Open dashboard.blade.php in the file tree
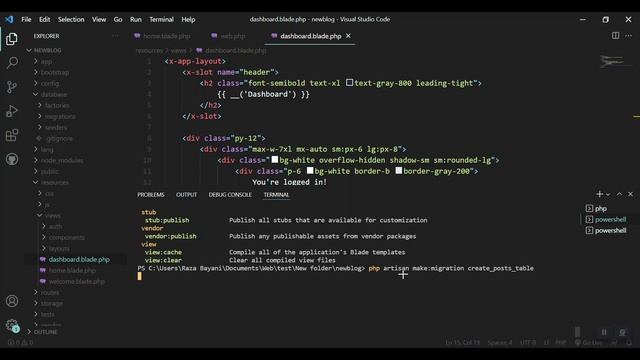This screenshot has width=640, height=360. tap(79, 260)
